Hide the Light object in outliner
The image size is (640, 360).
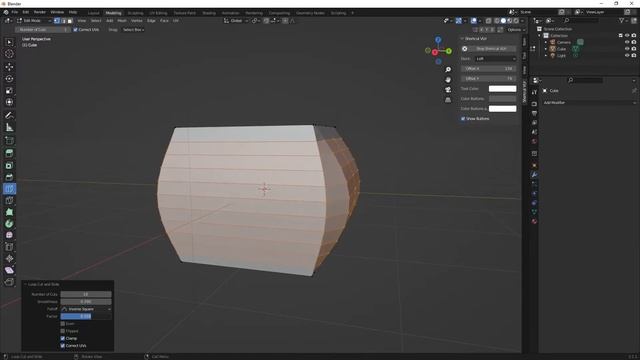[x=627, y=55]
